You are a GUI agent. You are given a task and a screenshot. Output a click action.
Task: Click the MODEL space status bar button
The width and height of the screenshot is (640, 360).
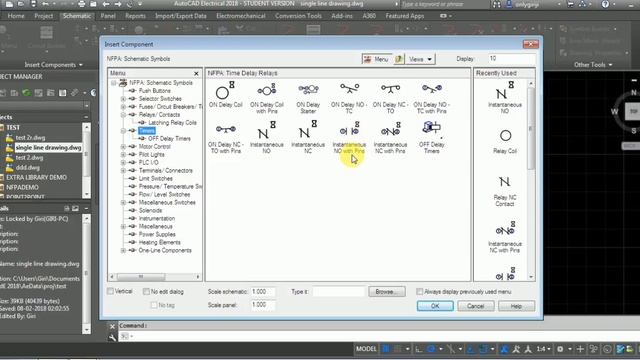[366, 349]
